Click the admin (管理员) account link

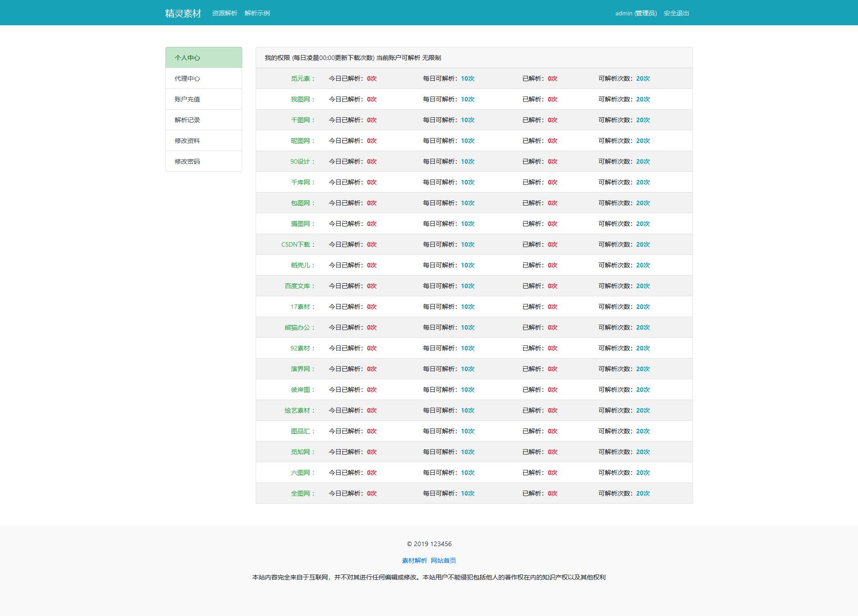(636, 14)
